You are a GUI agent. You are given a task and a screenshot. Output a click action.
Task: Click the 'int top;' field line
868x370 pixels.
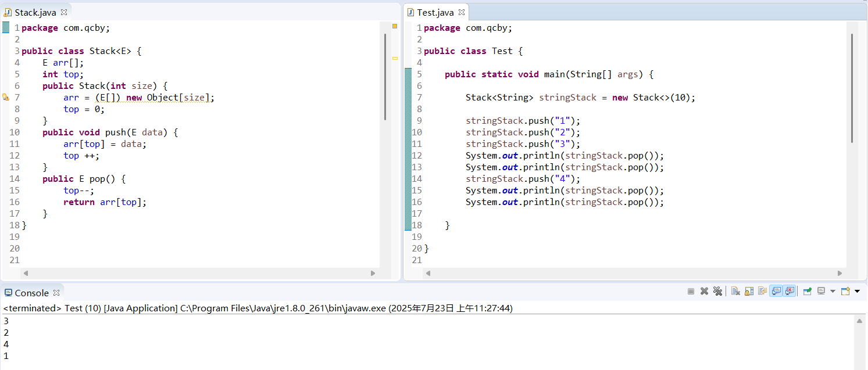(x=63, y=74)
